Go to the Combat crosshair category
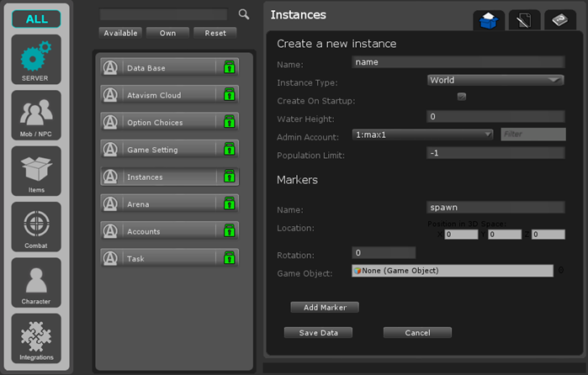588x375 pixels. pyautogui.click(x=36, y=227)
